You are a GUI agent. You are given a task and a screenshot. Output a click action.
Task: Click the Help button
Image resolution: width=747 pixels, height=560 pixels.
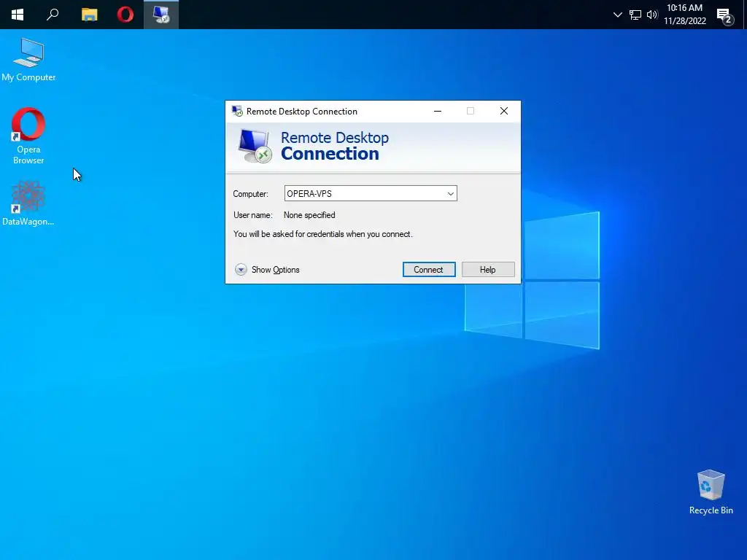click(488, 270)
